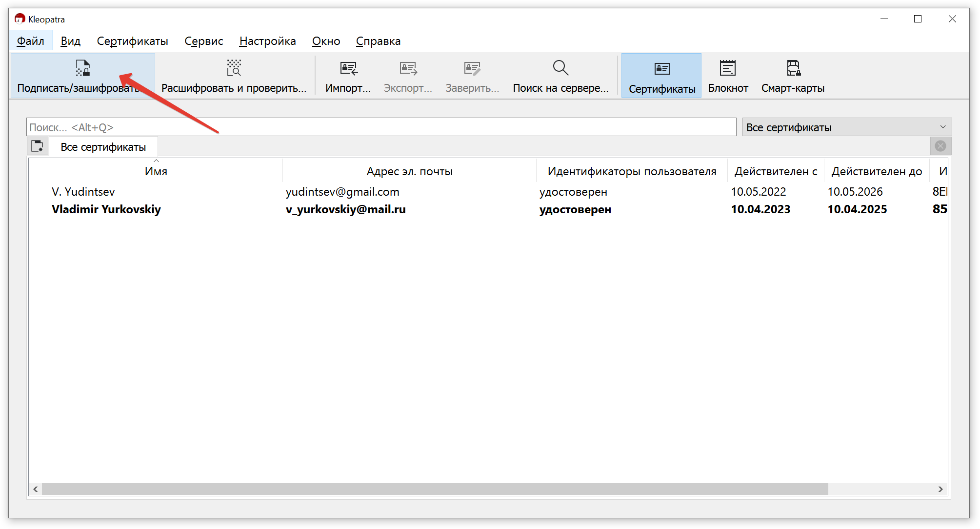Open Lookup on server search
The image size is (980, 529).
560,76
